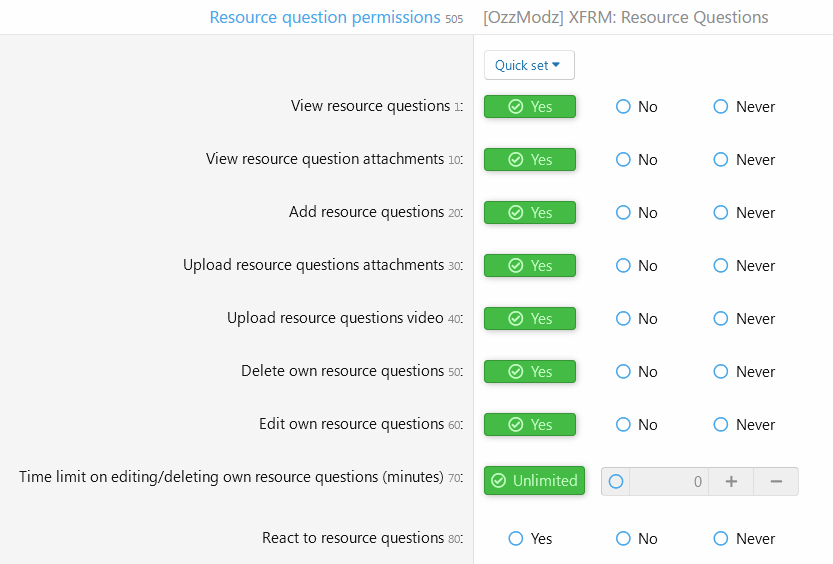The image size is (833, 564).
Task: Select Never for Delete own resource questions
Action: pos(744,372)
